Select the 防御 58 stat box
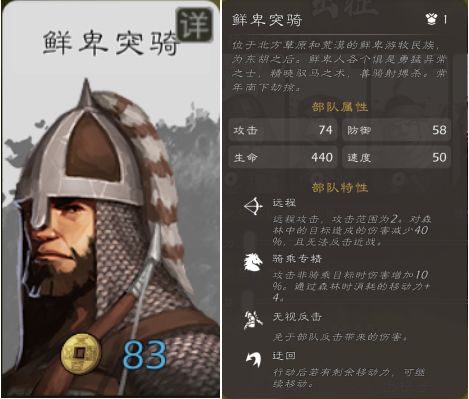 [397, 130]
